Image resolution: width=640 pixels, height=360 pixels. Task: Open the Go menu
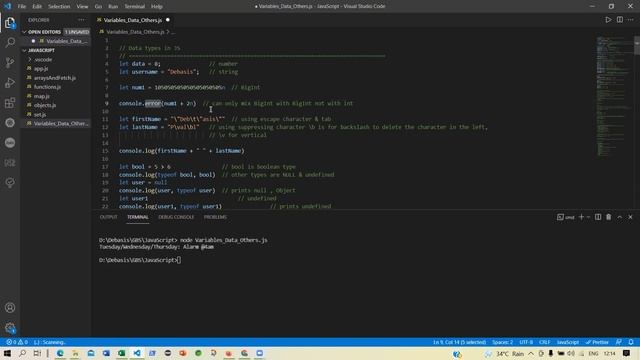[x=98, y=7]
